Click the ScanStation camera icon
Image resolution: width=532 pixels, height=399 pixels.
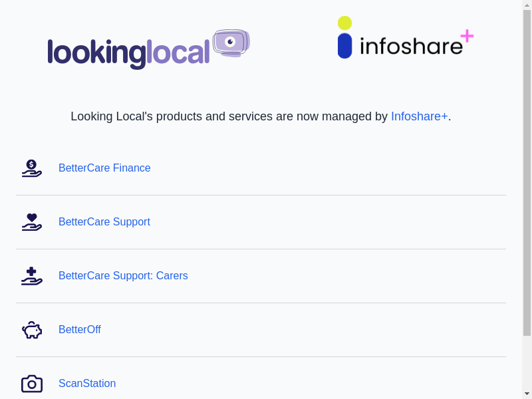coord(31,384)
